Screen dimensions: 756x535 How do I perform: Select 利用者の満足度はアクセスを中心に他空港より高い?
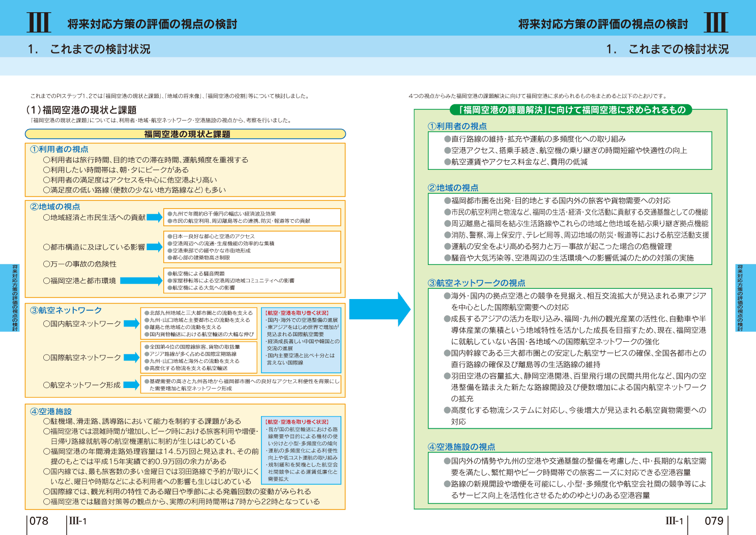click(x=130, y=180)
